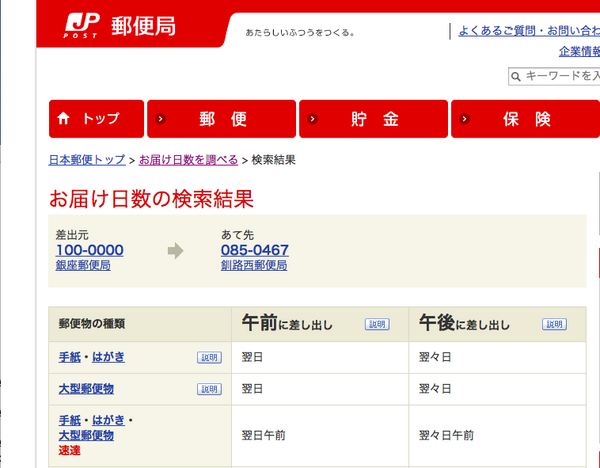Go to 日本郵便トップ breadcrumb link

click(87, 160)
